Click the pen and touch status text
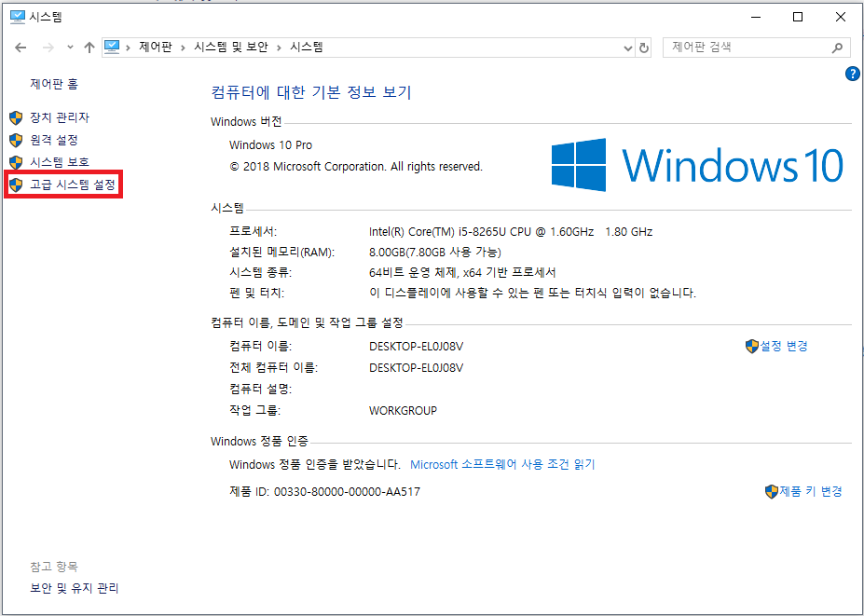Image resolution: width=864 pixels, height=616 pixels. click(x=533, y=293)
